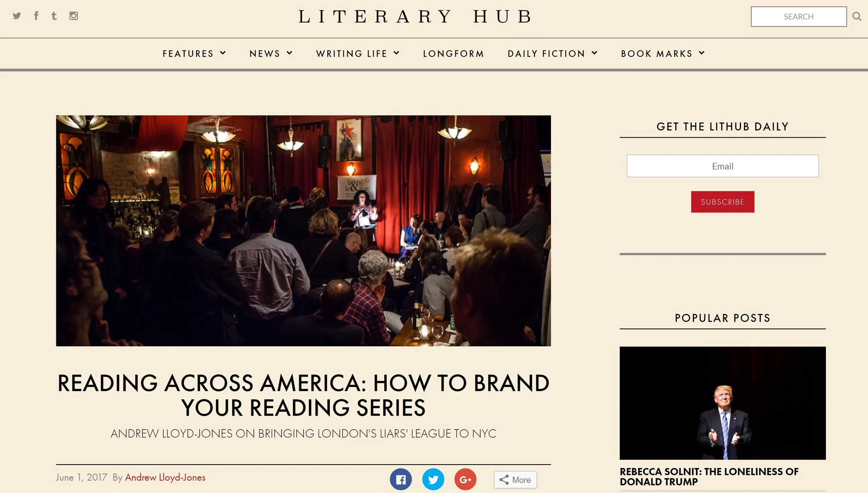The image size is (868, 493).
Task: Open the Longform menu item
Action: [453, 54]
